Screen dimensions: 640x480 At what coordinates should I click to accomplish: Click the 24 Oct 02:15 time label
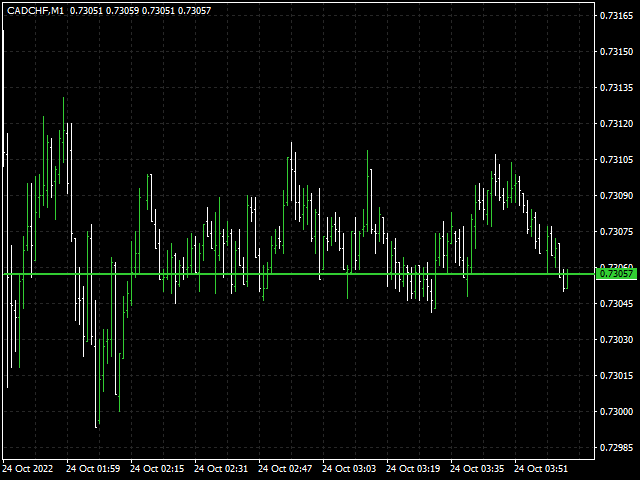tap(157, 468)
